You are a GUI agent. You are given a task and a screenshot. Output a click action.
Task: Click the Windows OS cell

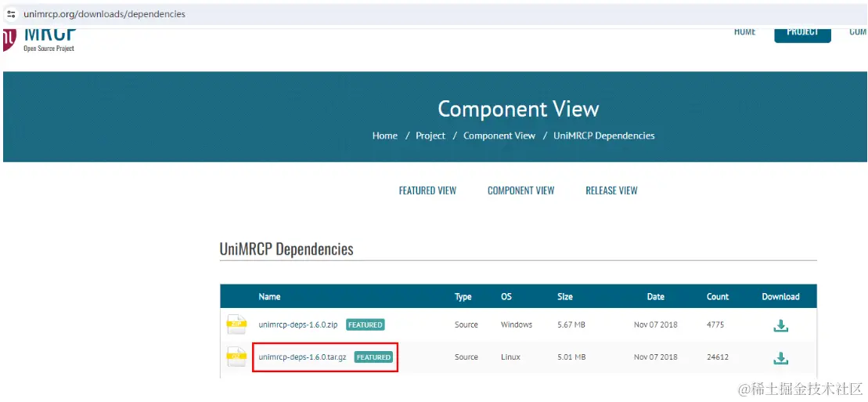click(517, 324)
